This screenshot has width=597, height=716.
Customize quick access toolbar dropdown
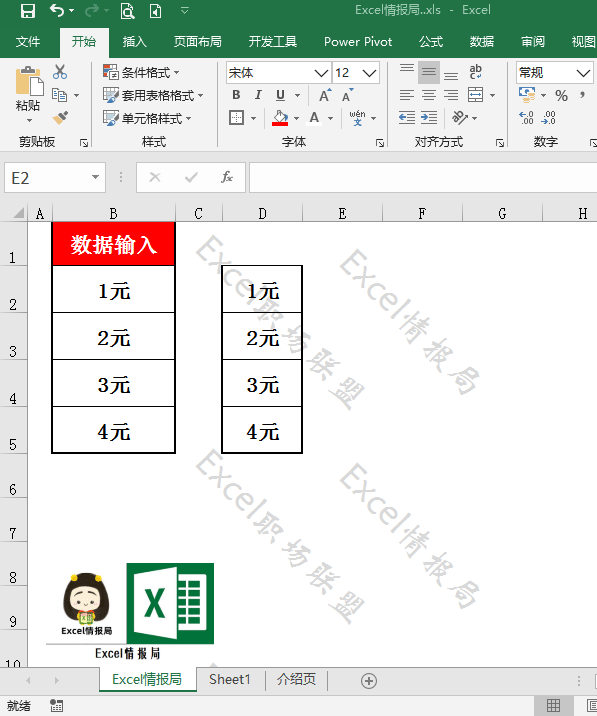click(x=185, y=10)
